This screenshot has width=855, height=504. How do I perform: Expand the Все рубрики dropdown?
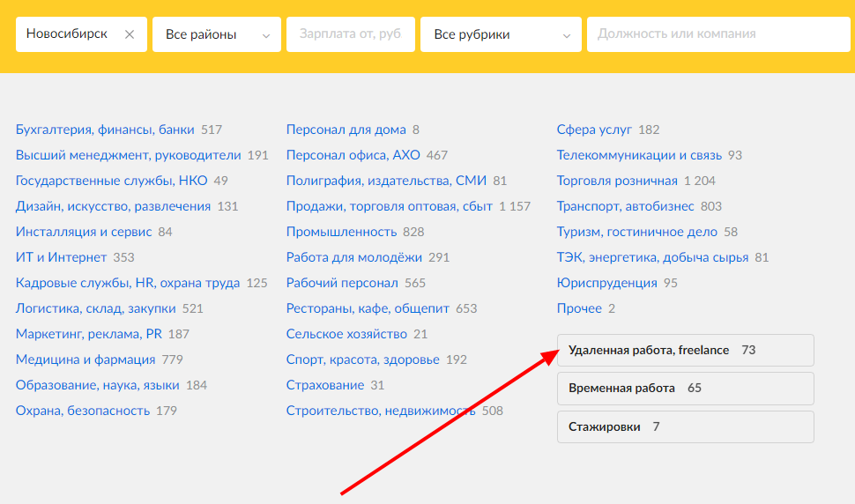point(501,34)
